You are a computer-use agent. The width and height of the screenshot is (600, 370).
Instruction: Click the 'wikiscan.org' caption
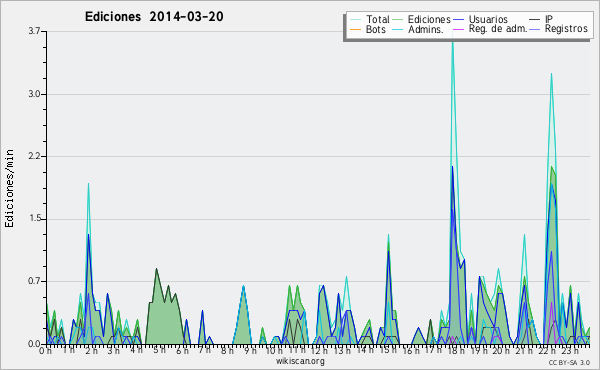300,361
